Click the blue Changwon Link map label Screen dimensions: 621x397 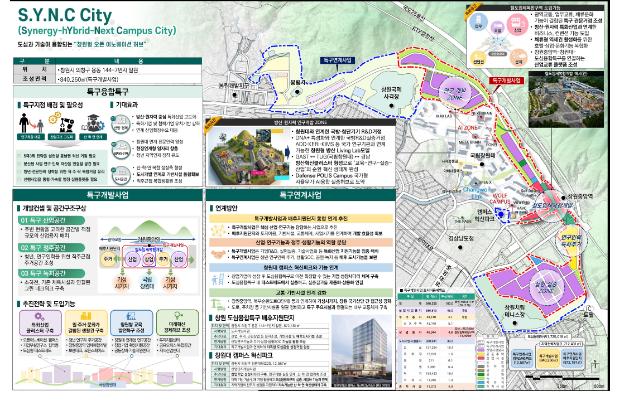[477, 193]
